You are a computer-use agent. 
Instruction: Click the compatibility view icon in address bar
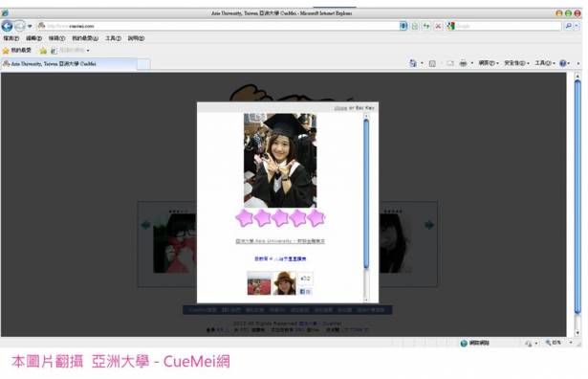(415, 26)
